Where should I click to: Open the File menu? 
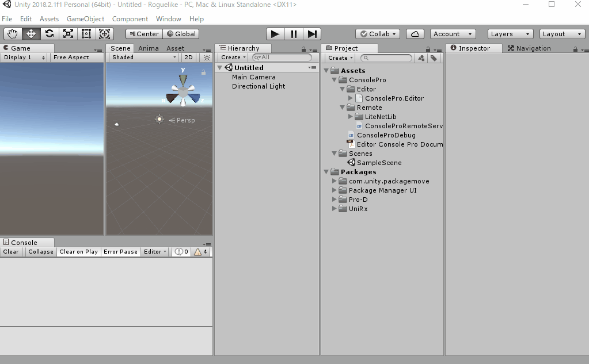tap(7, 19)
